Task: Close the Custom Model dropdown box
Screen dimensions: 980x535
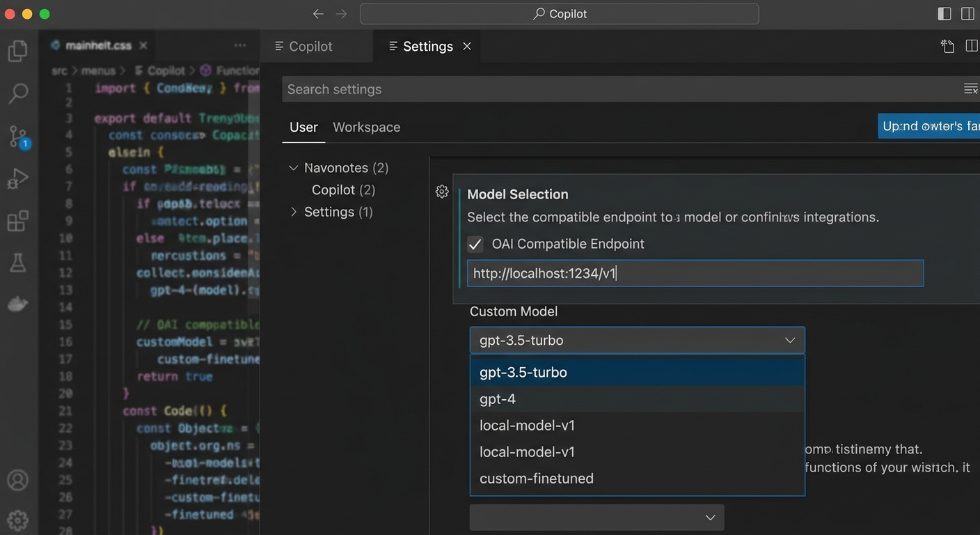Action: 637,341
